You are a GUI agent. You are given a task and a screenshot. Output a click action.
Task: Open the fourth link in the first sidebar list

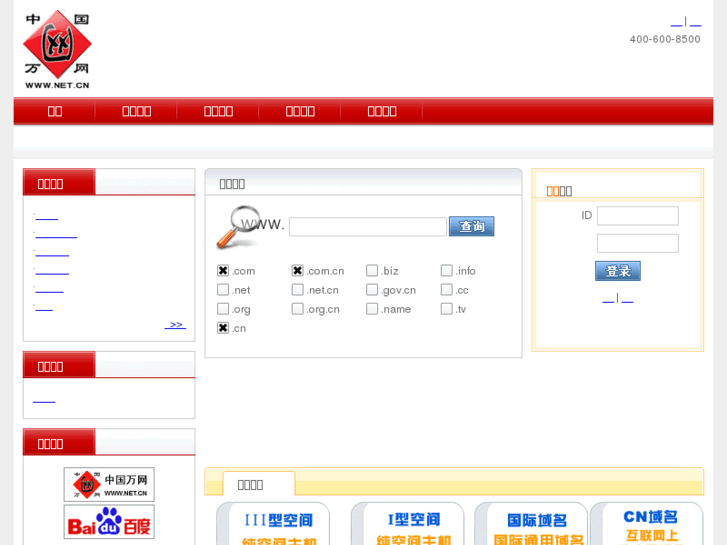click(52, 272)
